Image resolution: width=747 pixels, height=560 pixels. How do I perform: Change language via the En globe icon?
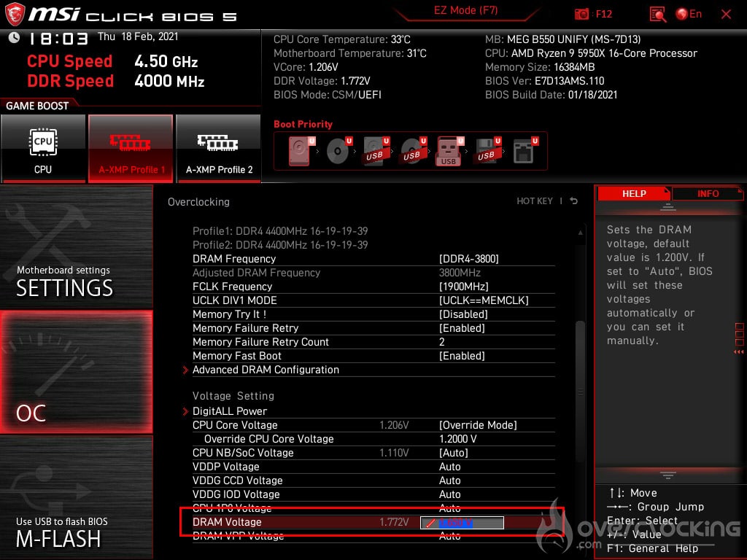click(x=689, y=15)
